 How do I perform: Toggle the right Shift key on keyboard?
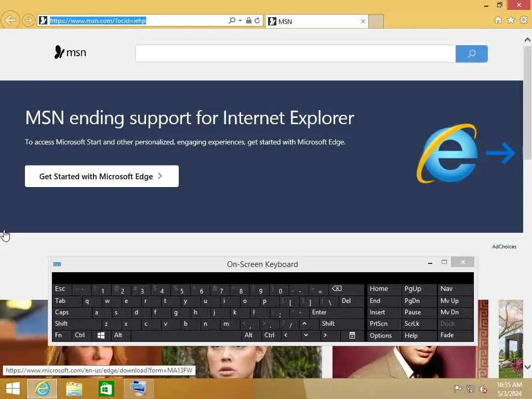[x=341, y=324]
